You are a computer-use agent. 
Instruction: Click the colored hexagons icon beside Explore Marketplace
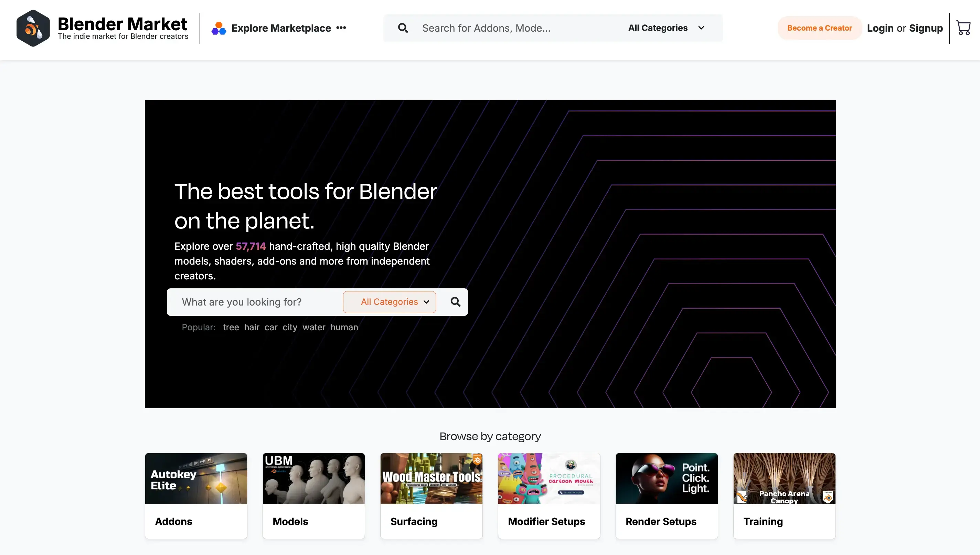(x=219, y=28)
